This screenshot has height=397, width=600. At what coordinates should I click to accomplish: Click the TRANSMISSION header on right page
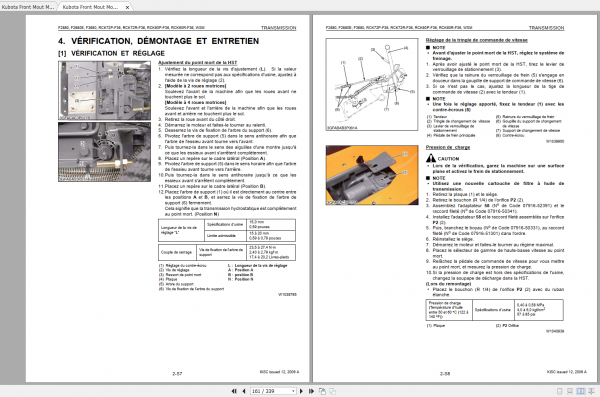(x=546, y=28)
